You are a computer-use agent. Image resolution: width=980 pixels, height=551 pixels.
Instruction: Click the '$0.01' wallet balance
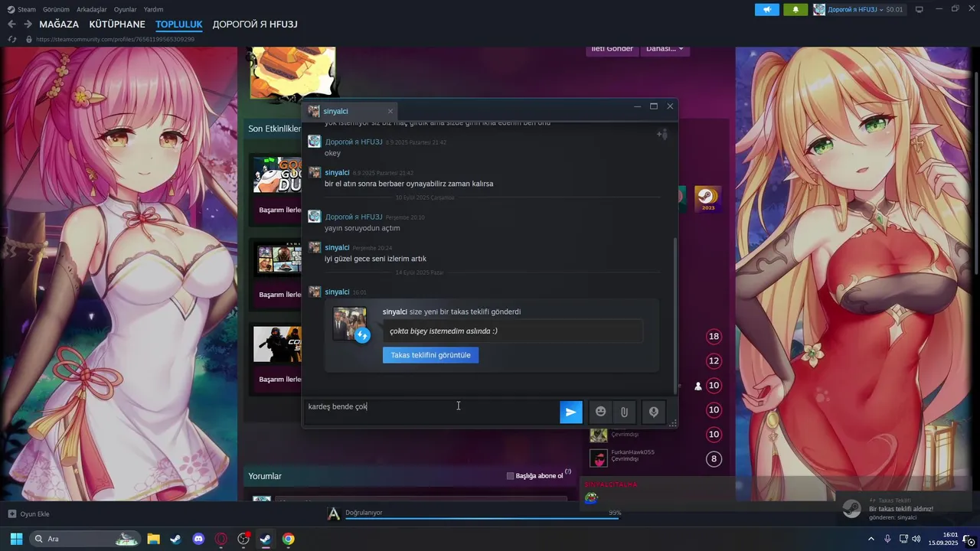point(894,9)
